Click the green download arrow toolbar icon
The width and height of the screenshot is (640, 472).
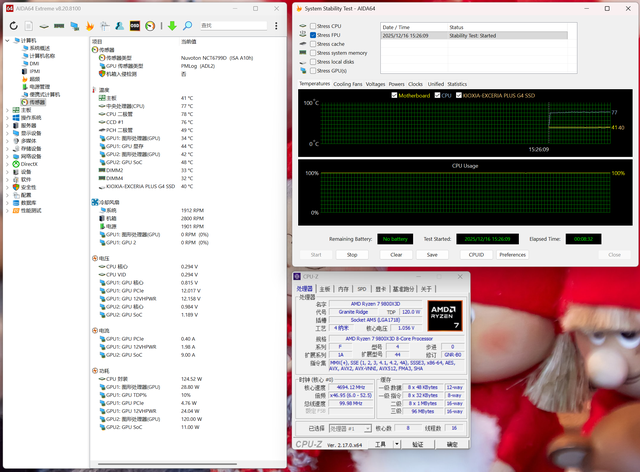coord(172,25)
